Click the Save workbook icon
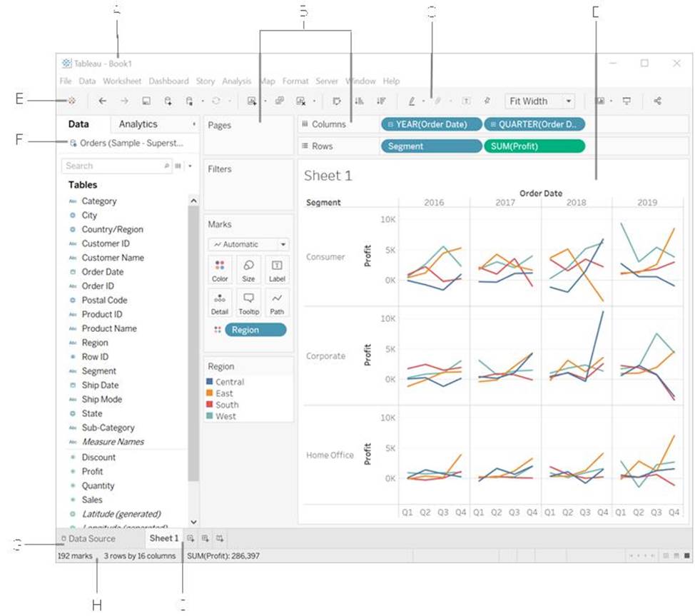The width and height of the screenshot is (695, 616). click(146, 101)
